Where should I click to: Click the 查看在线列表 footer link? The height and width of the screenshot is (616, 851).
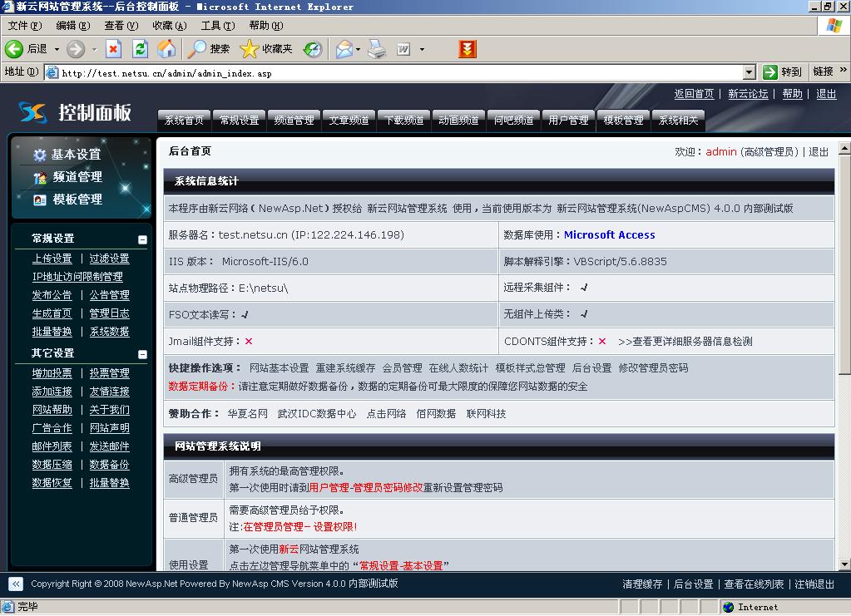click(754, 584)
